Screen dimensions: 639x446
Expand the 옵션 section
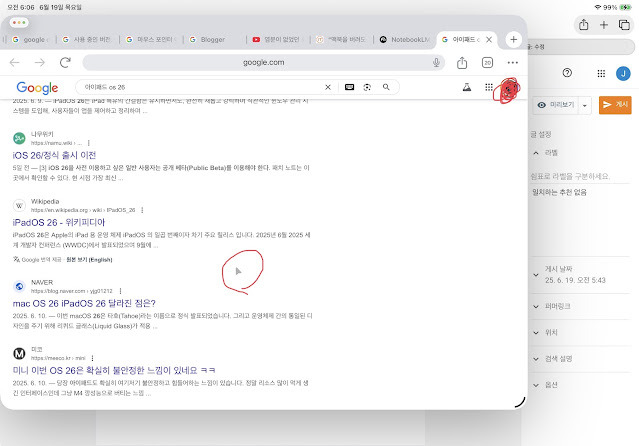536,385
